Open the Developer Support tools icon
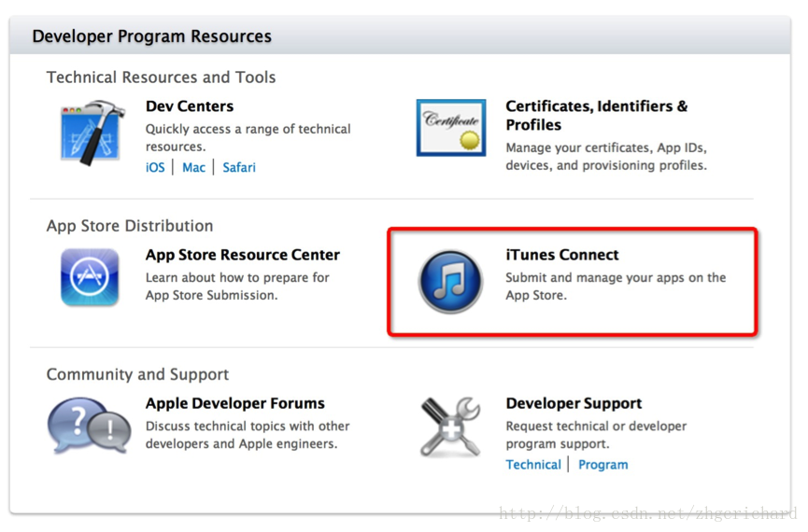The image size is (808, 532). point(450,427)
